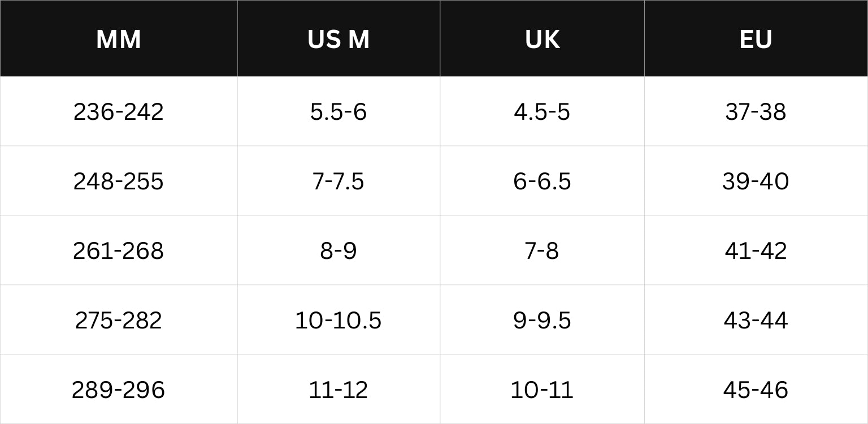The image size is (868, 424).
Task: Click the 39-40 EU size cell
Action: (756, 181)
